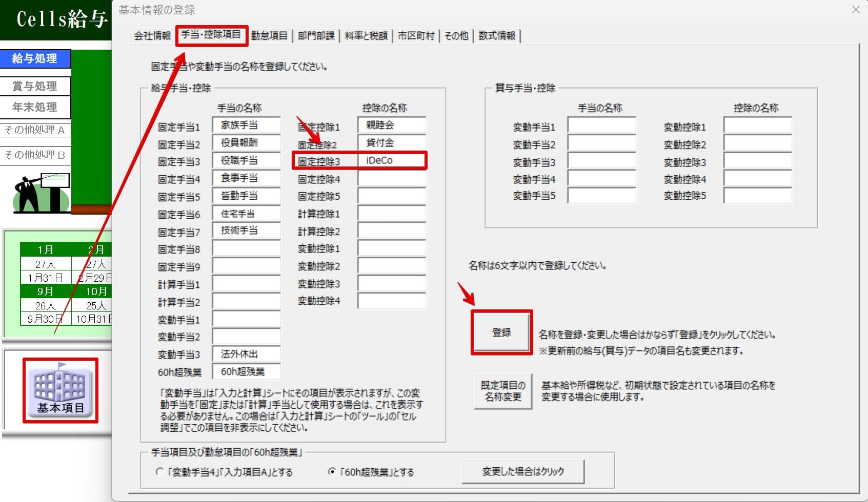Click the 賞与 変動手当1 name field

click(x=601, y=126)
